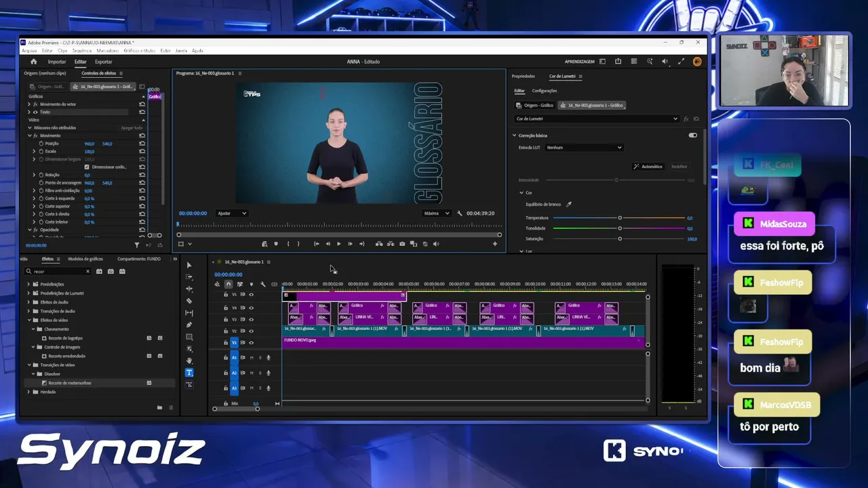Toggle the eye for track V3
The width and height of the screenshot is (868, 488).
click(251, 319)
